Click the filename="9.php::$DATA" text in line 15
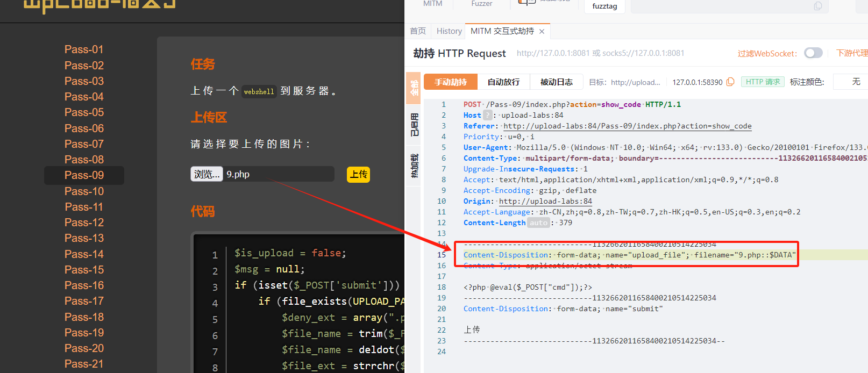This screenshot has width=868, height=373. [745, 255]
